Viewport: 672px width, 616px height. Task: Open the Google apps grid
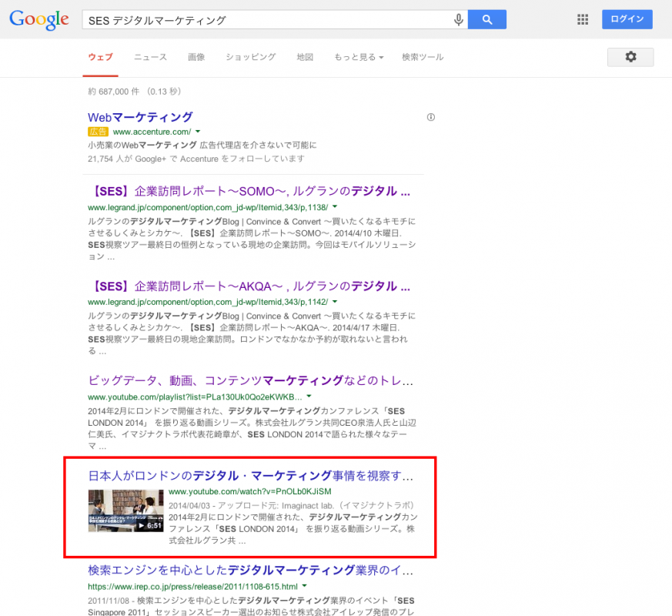583,19
